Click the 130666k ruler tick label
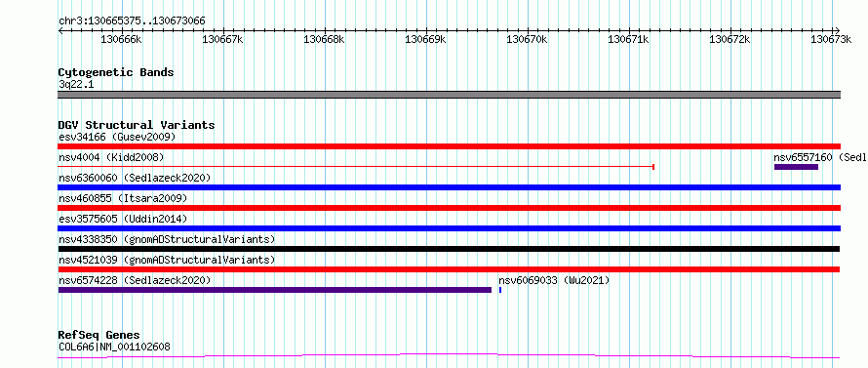This screenshot has height=368, width=868. point(121,39)
